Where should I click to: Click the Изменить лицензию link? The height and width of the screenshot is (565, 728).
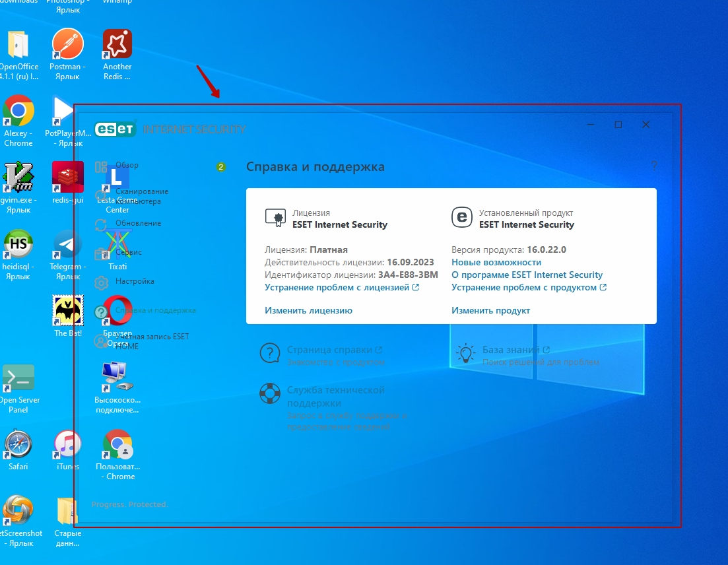pyautogui.click(x=308, y=310)
